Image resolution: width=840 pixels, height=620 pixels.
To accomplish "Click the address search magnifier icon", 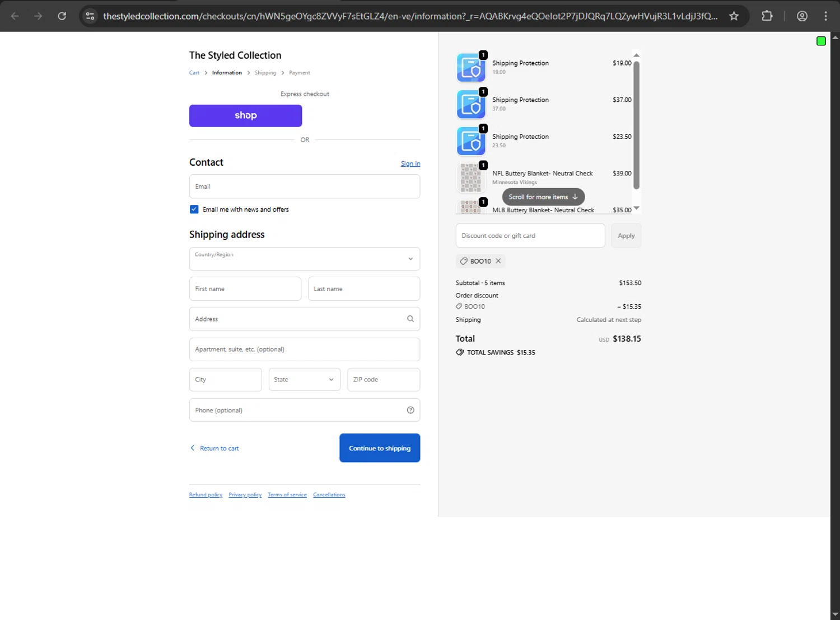I will point(410,319).
